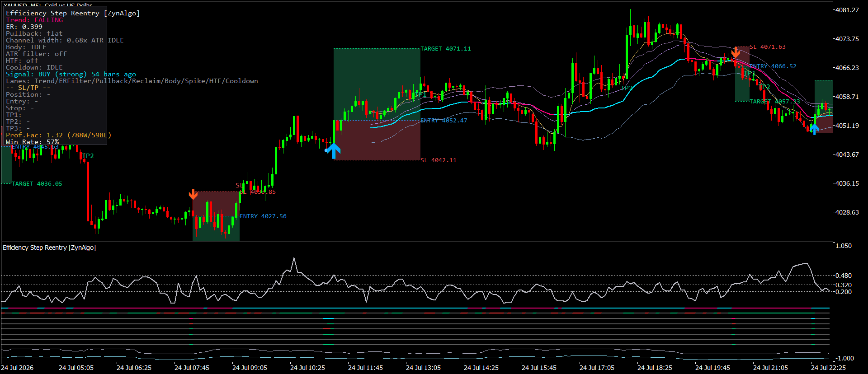Click the 4028.63 price axis label
868x374 pixels.
click(847, 212)
